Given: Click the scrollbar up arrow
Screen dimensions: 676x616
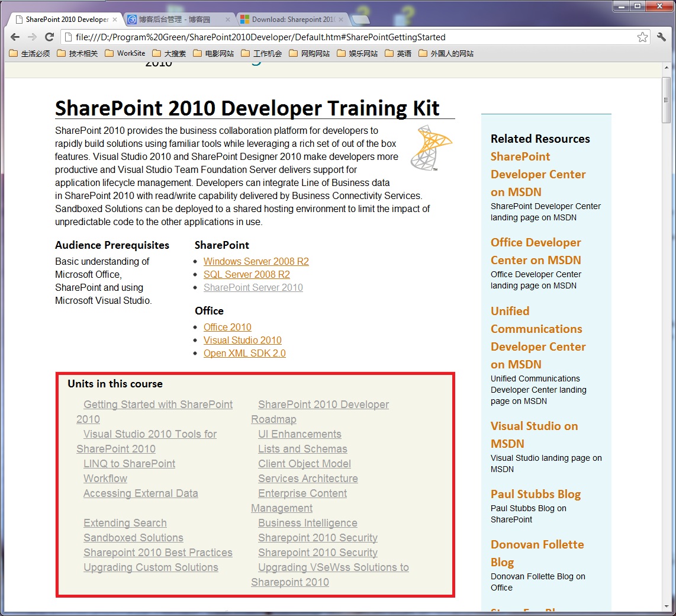Looking at the screenshot, I should [667, 68].
